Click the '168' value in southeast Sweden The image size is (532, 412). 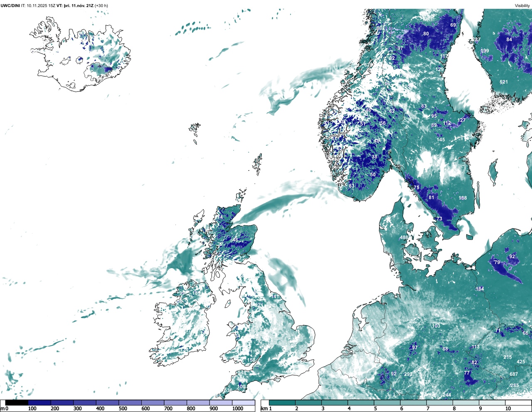(x=463, y=198)
